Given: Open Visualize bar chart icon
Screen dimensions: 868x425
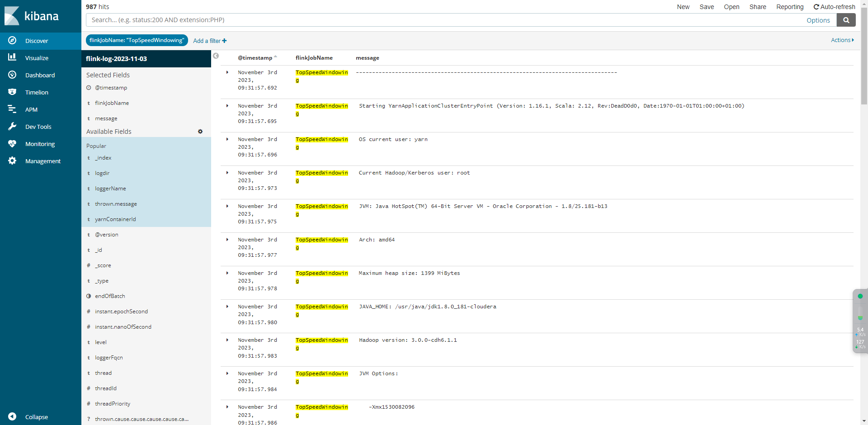Looking at the screenshot, I should 12,57.
